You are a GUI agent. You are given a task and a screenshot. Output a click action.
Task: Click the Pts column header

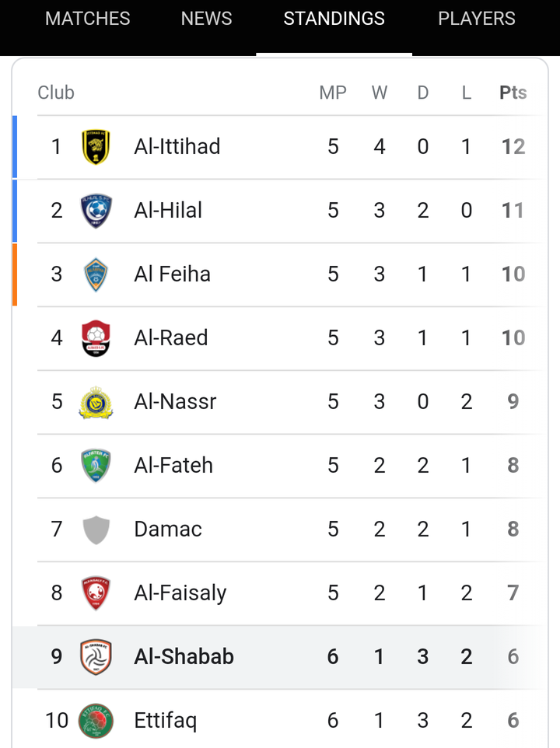click(x=513, y=93)
